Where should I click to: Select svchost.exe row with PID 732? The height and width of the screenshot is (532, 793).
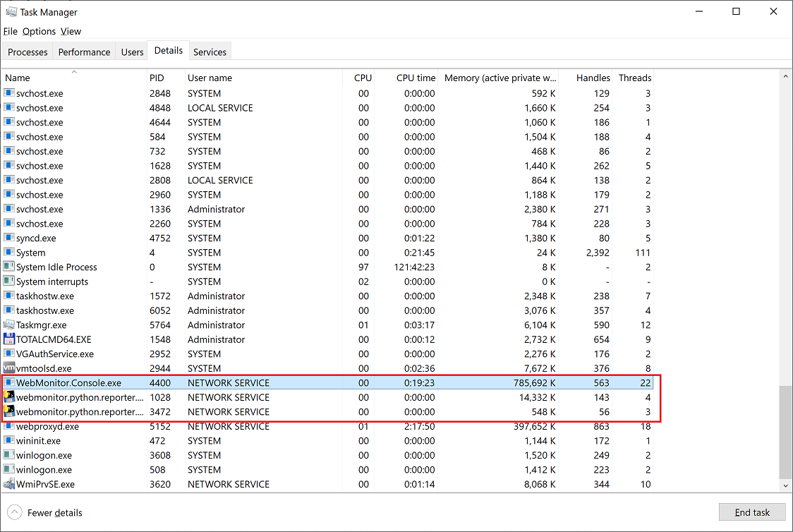point(328,151)
